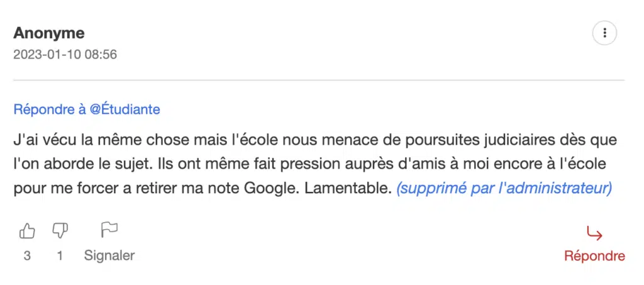Click the 2023-01-10 08:56 timestamp
Image resolution: width=644 pixels, height=285 pixels.
(x=65, y=55)
